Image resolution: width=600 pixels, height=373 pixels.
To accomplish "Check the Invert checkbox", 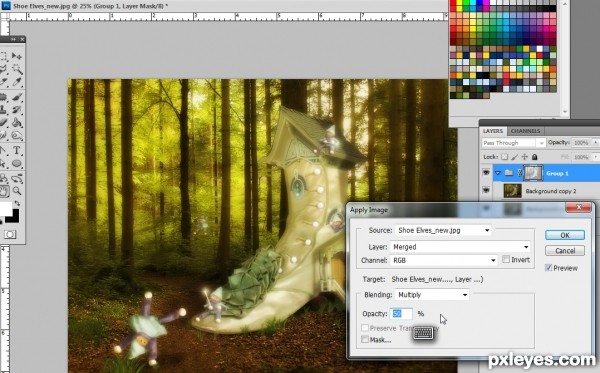I will [506, 259].
